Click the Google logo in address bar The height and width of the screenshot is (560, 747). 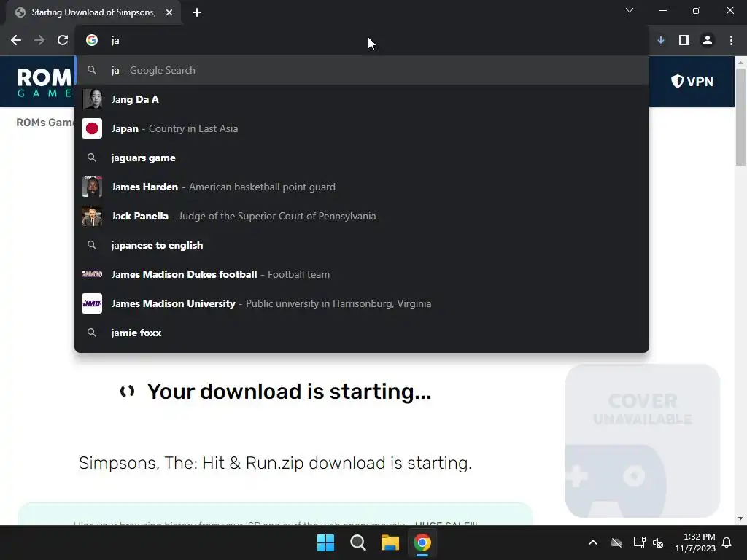click(92, 41)
